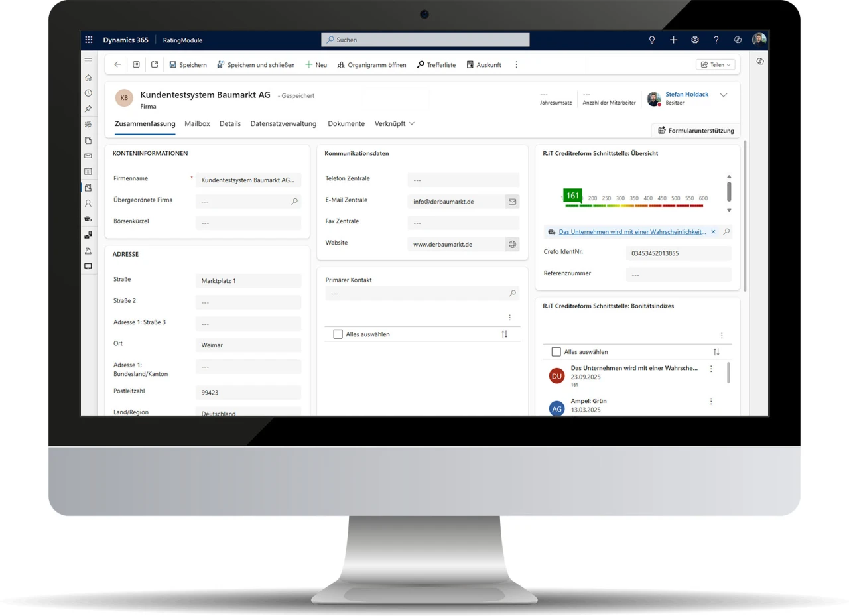Expand header chevron next to Stefan Holdack

click(x=724, y=95)
